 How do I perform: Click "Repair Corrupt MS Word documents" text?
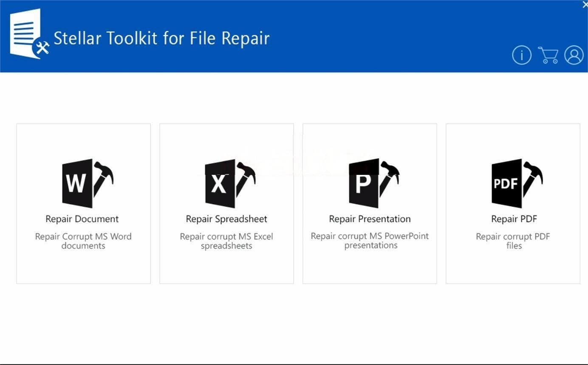pos(83,241)
